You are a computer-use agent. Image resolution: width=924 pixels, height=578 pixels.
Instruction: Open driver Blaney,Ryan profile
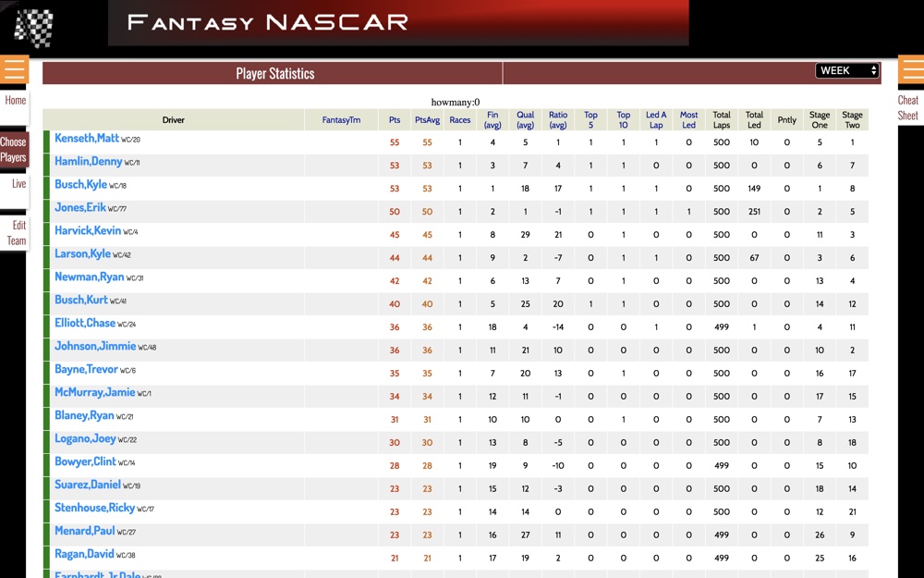84,415
